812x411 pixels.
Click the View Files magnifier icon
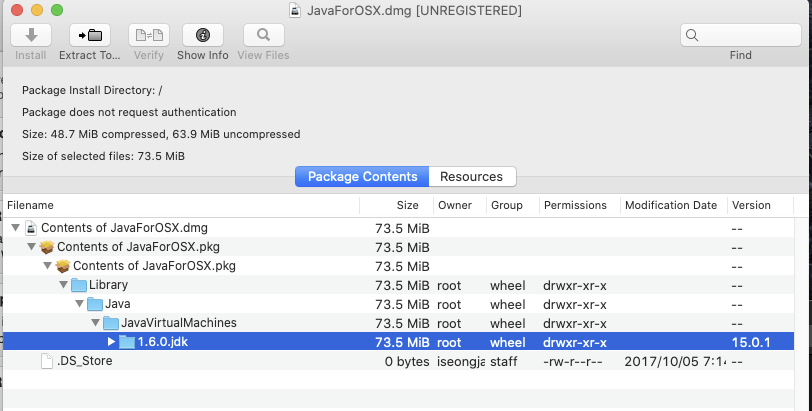click(264, 35)
